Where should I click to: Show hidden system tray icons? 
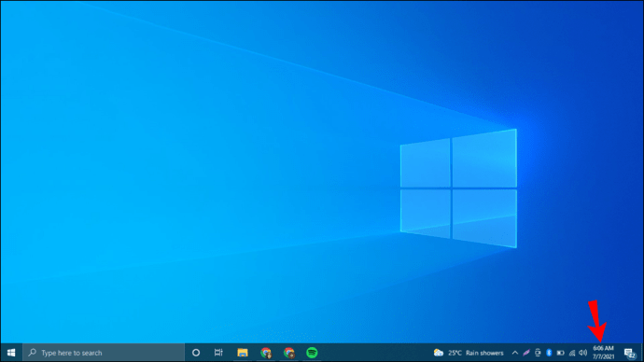coord(514,353)
